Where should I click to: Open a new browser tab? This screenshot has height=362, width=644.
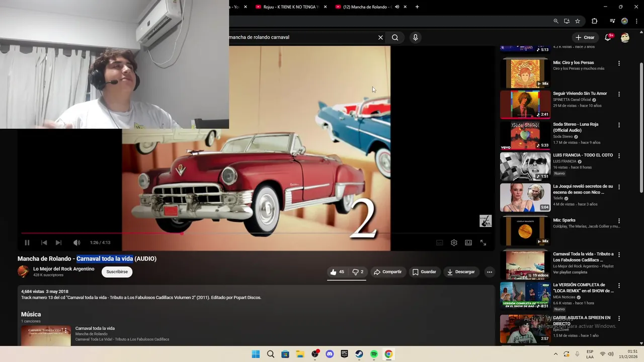(417, 7)
